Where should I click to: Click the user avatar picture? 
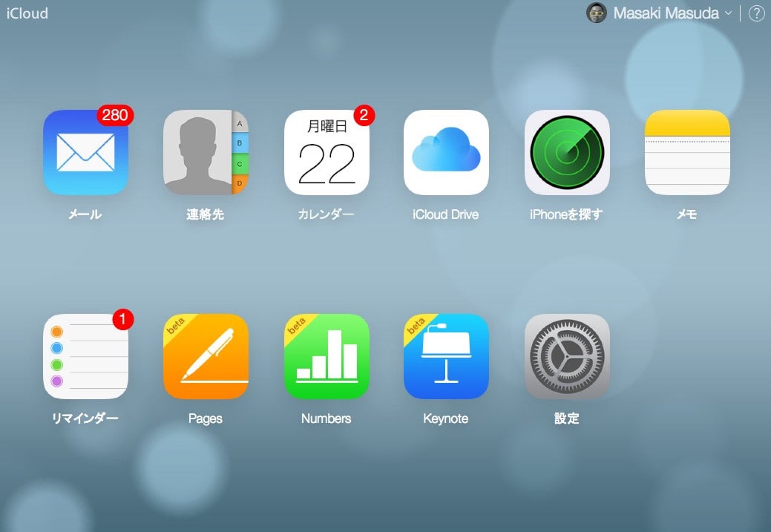tap(597, 13)
